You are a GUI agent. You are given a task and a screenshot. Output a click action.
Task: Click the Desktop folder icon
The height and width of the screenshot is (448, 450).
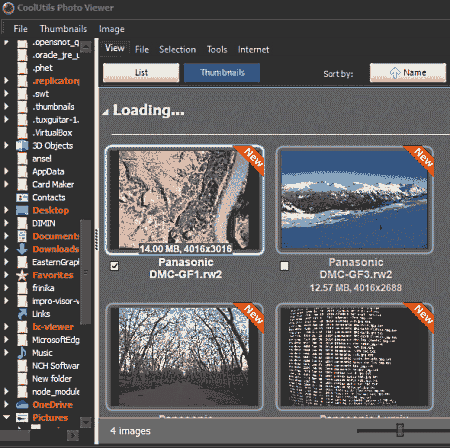(x=22, y=210)
